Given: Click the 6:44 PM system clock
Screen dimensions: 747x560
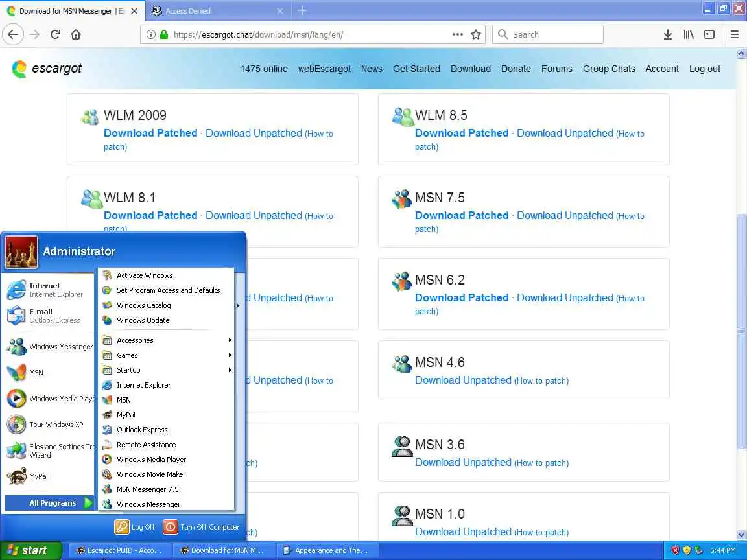Looking at the screenshot, I should pyautogui.click(x=723, y=550).
